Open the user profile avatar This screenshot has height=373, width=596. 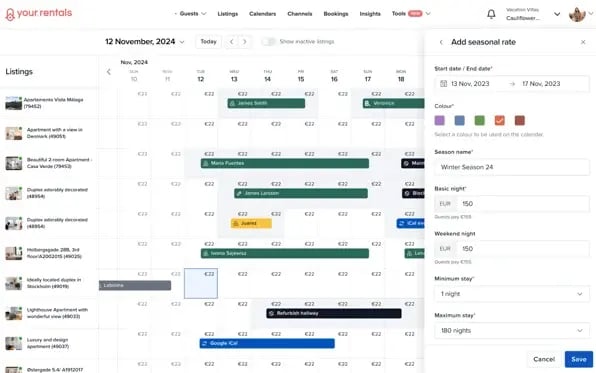pyautogui.click(x=577, y=14)
